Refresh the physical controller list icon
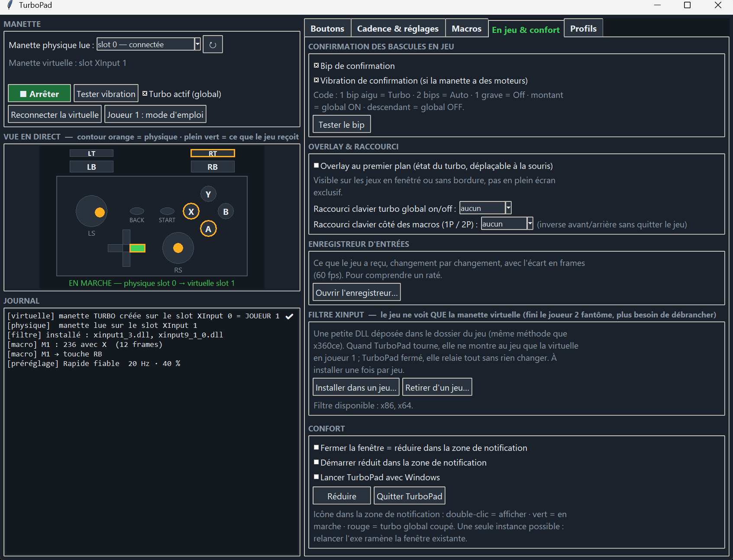 point(213,45)
